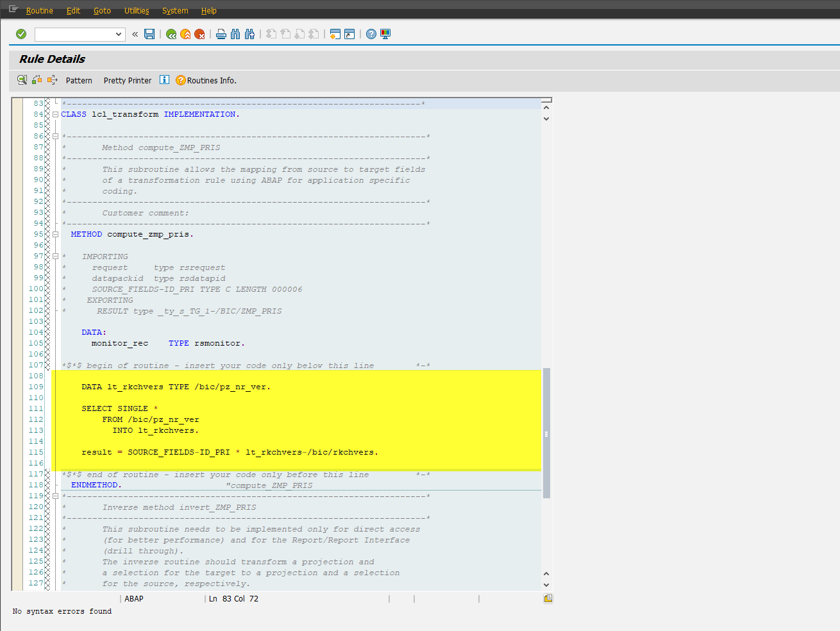Click the orange Exit icon
The width and height of the screenshot is (840, 631).
(x=185, y=34)
